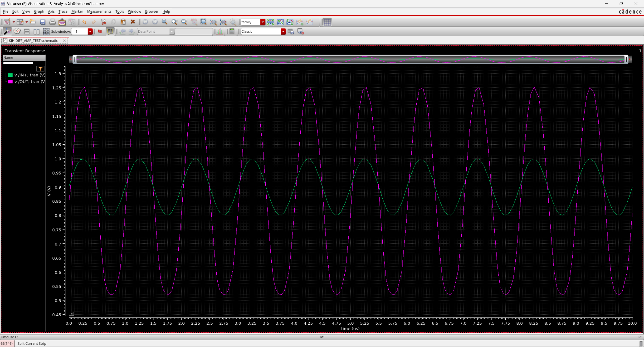Click the Open file folder icon
Viewport: 644px width, 347px height.
coord(33,22)
